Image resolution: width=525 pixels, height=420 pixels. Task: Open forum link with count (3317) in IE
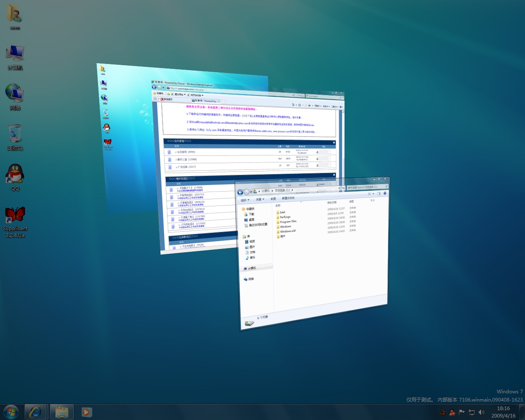(x=186, y=167)
